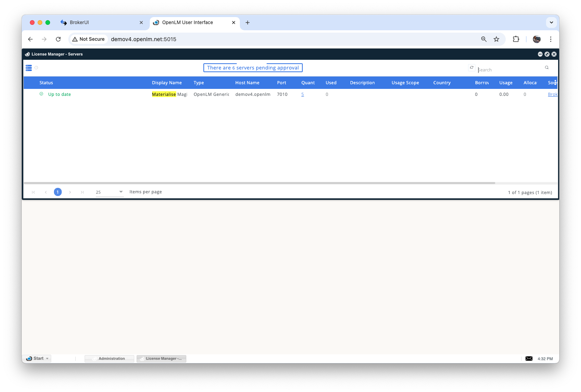
Task: Bookmark this page with the star icon
Action: coord(496,39)
